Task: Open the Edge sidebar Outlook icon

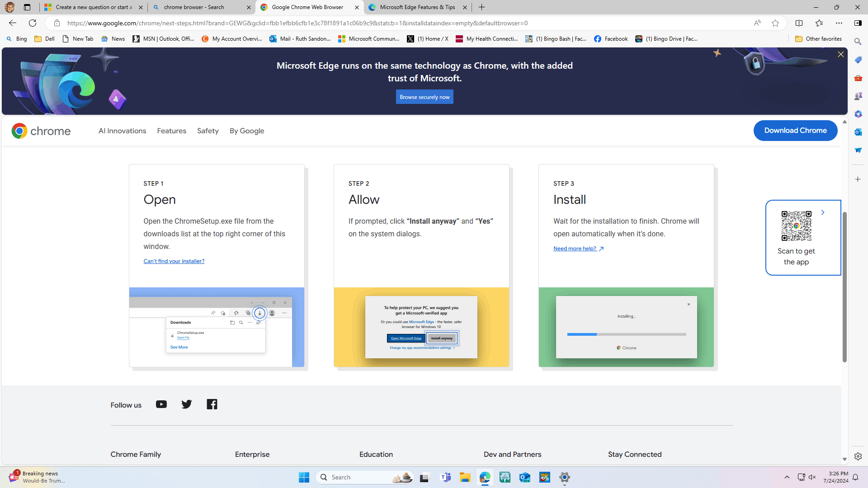Action: [x=858, y=132]
